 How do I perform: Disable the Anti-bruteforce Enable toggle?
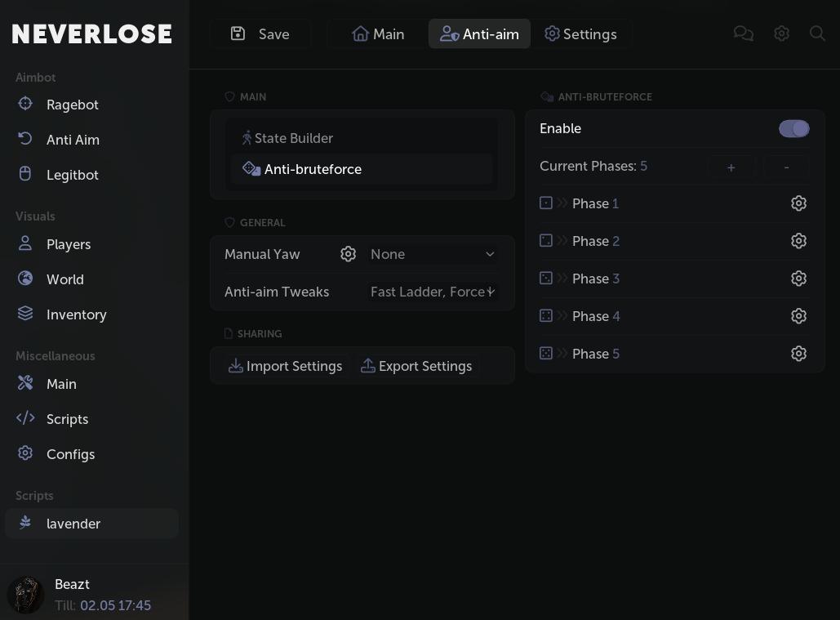pyautogui.click(x=793, y=128)
